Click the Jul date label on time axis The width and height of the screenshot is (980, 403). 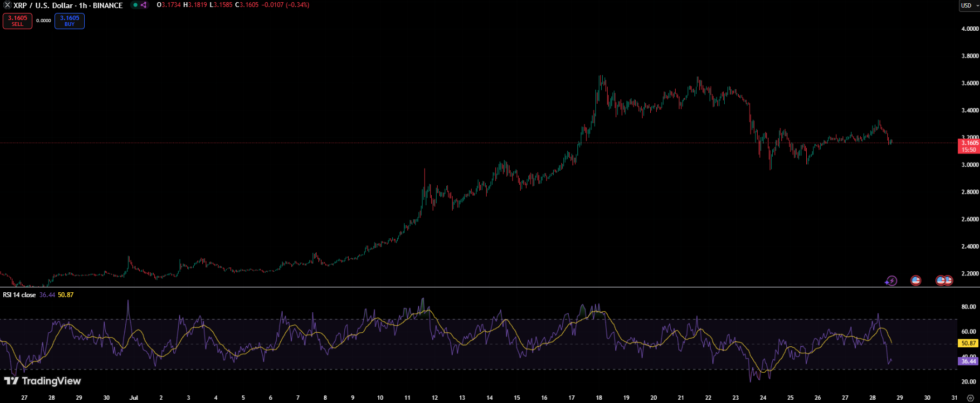point(134,398)
